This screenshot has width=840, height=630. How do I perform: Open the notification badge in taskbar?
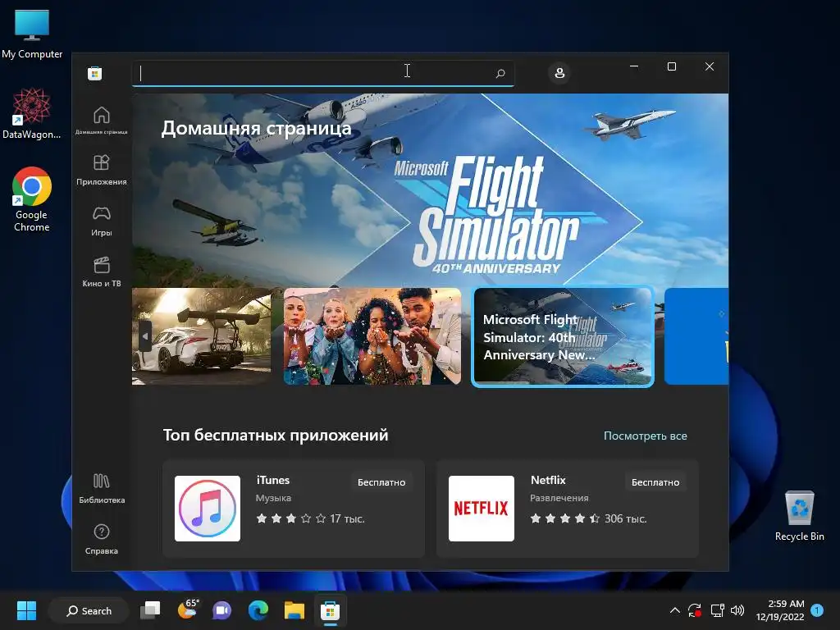pyautogui.click(x=817, y=609)
